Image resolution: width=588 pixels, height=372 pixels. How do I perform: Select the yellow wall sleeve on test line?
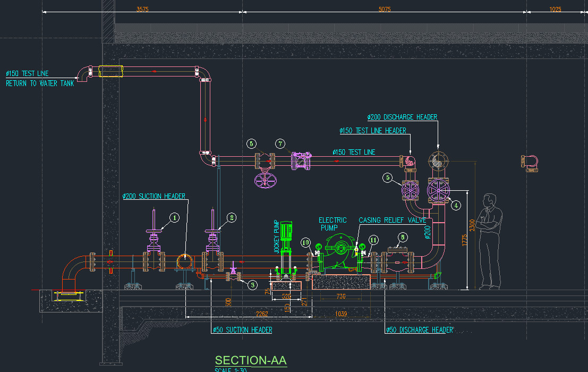[110, 71]
